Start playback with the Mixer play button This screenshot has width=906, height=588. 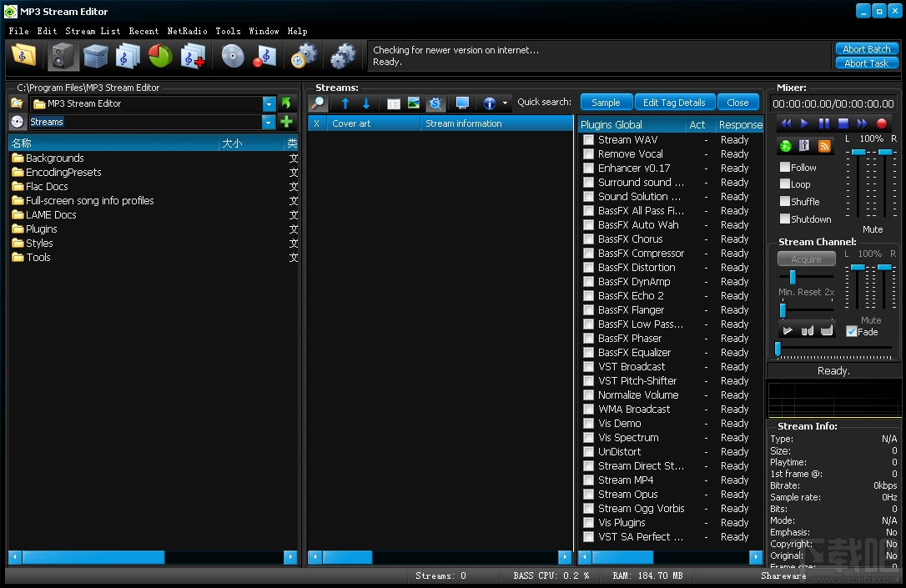[804, 123]
